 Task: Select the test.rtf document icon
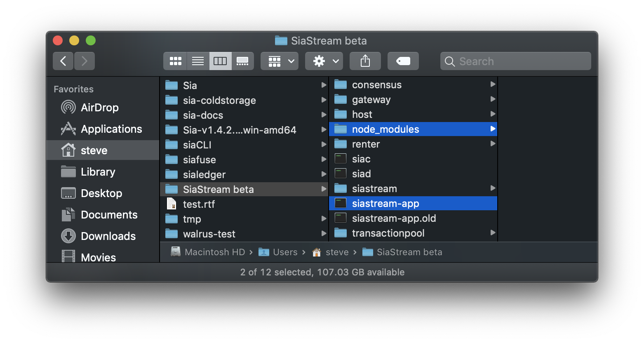coord(172,204)
